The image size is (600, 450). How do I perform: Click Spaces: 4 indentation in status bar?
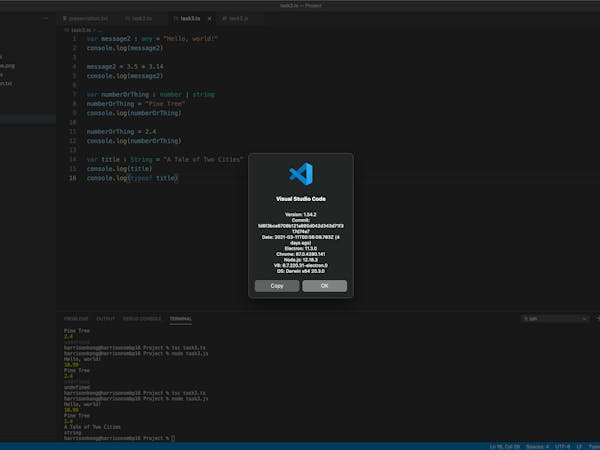tap(538, 447)
